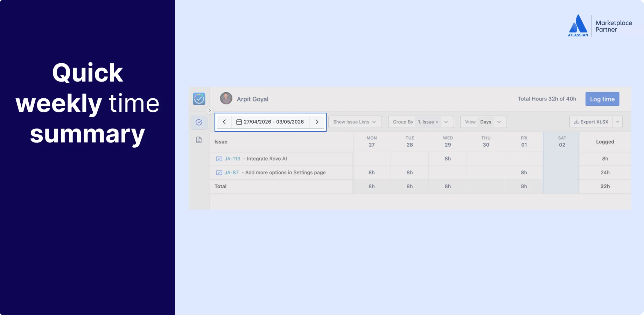
Task: Click the SAT 02 column header
Action: [x=562, y=141]
